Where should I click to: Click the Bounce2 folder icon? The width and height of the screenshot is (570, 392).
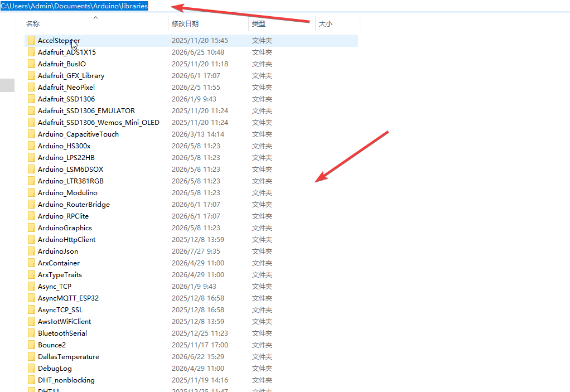[32, 345]
